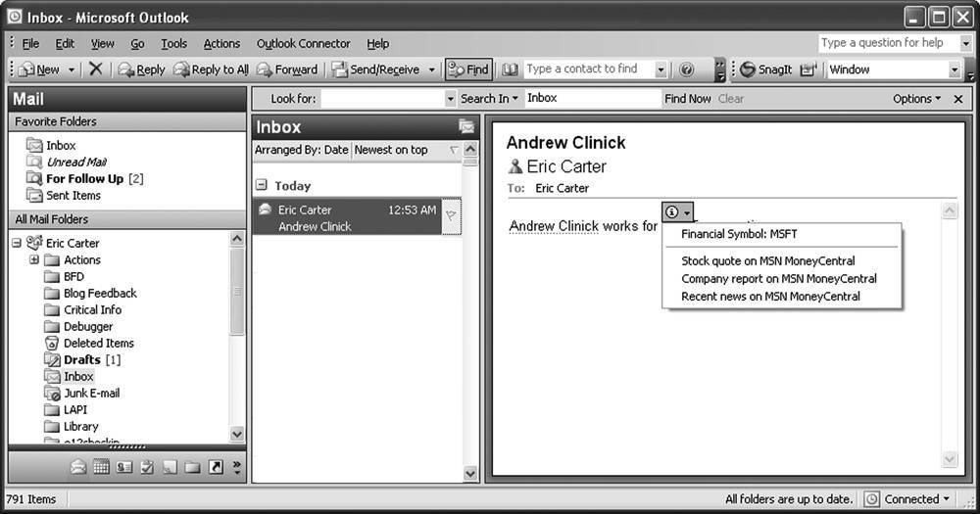Viewport: 980px width, 514px height.
Task: Open Tasks via navigation pane icon
Action: click(x=148, y=467)
